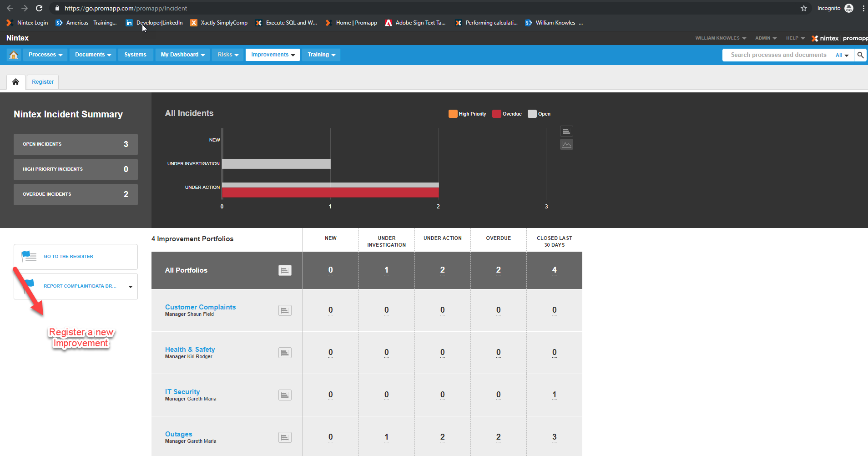Screen dimensions: 868x456
Task: Click Under Investigation open bar in chart
Action: click(x=276, y=164)
